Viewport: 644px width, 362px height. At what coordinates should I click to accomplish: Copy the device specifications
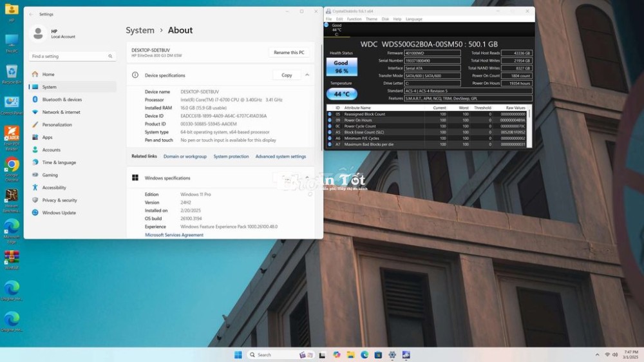(287, 75)
